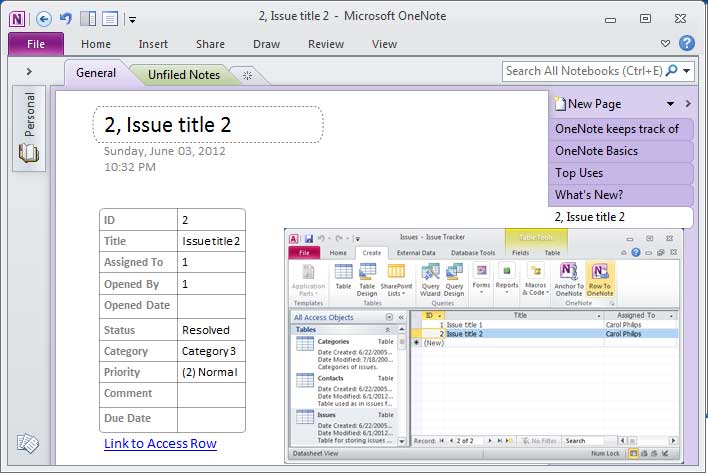The width and height of the screenshot is (708, 473).
Task: Expand the notebook navigation bar arrow
Action: point(29,71)
